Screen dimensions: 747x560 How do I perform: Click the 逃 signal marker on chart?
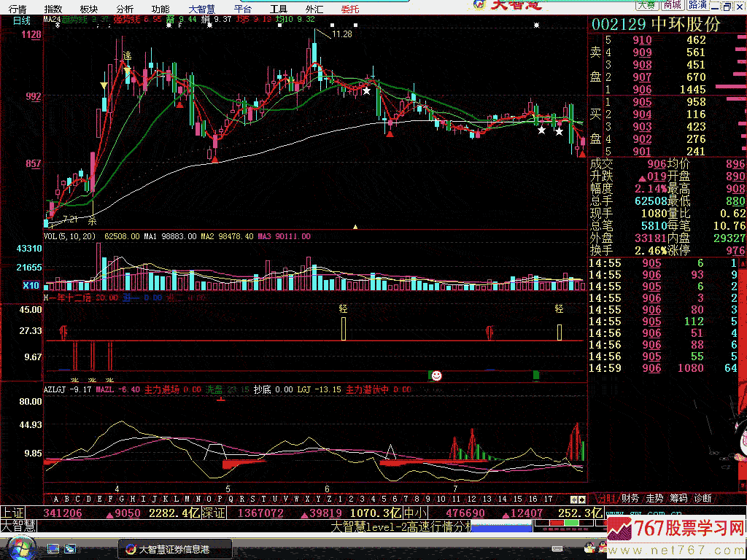click(127, 56)
